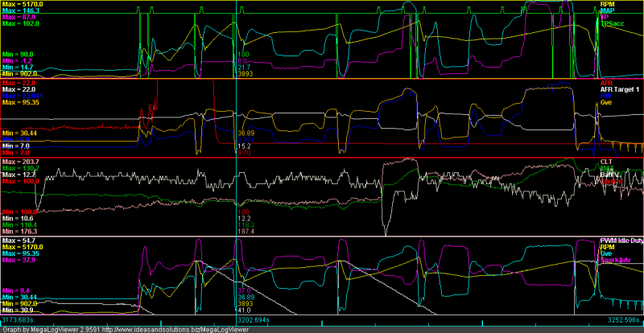The height and width of the screenshot is (333, 644).
Task: Click the cyan 'Min = 14.7' label
Action: pos(16,68)
